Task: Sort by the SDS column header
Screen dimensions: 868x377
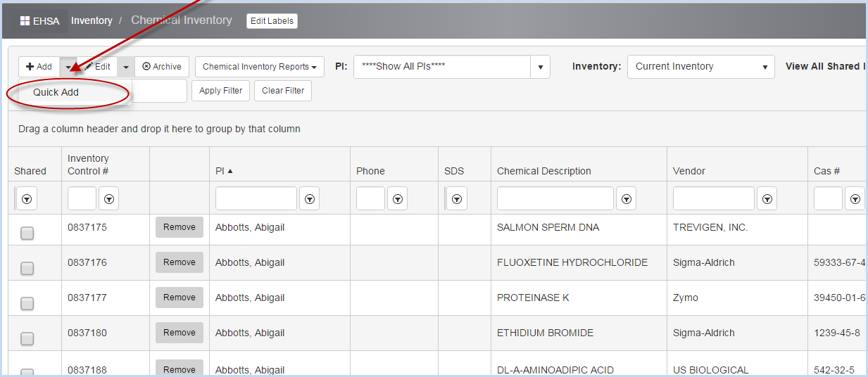Action: tap(454, 171)
